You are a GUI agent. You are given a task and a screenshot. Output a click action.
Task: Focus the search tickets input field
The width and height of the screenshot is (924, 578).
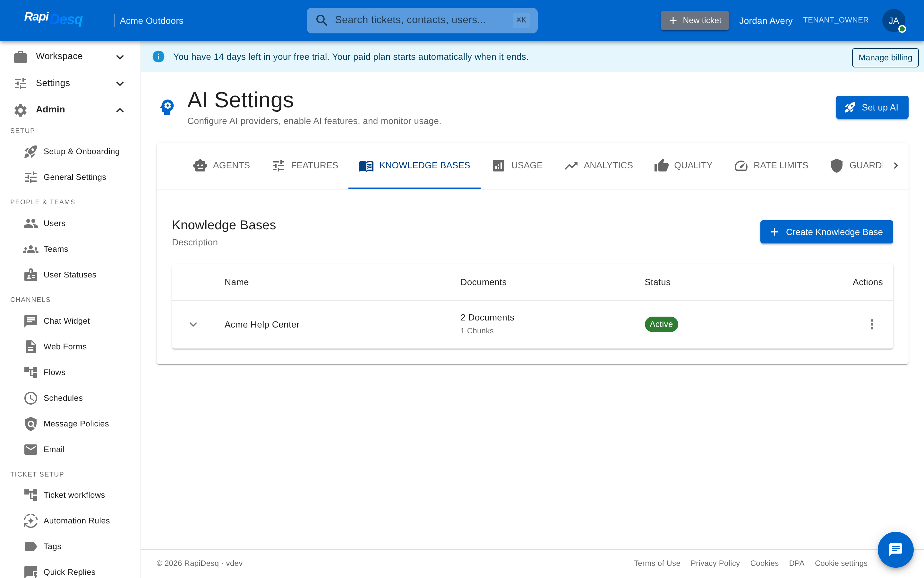coord(422,21)
